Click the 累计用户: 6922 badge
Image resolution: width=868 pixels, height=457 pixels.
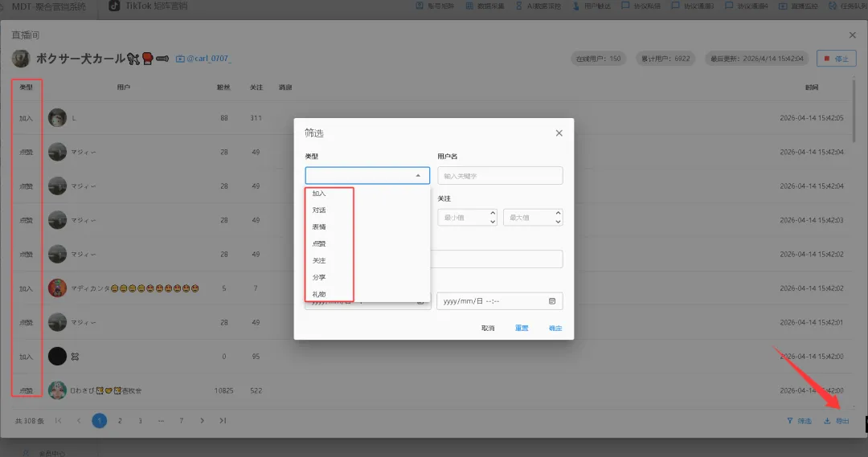[665, 59]
